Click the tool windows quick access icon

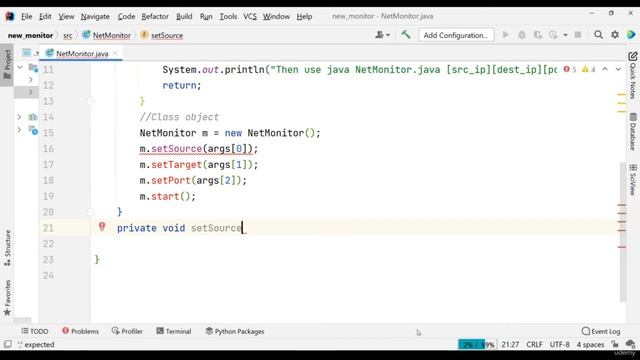(x=7, y=344)
